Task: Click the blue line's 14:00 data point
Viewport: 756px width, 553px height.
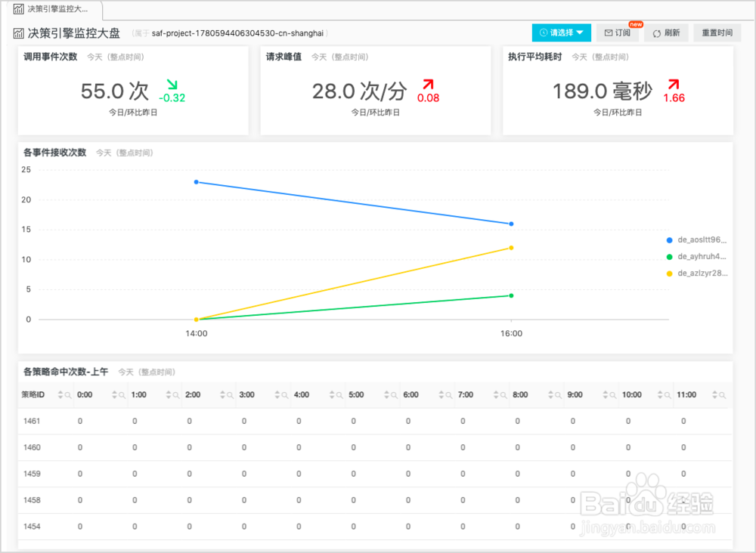Action: pos(197,181)
